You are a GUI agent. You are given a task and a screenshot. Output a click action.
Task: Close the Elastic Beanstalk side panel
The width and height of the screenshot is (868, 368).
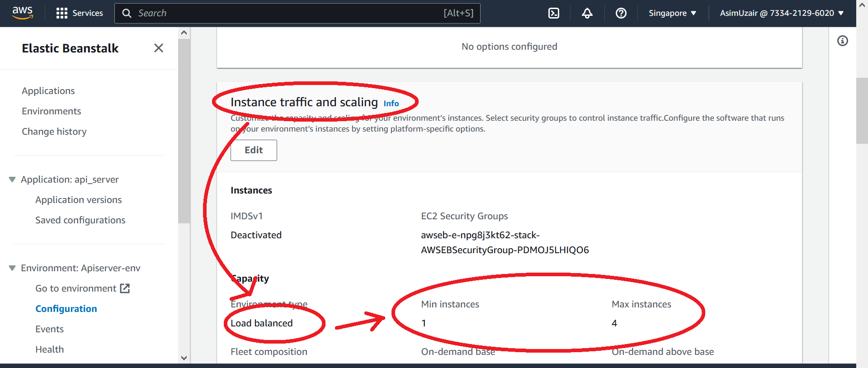click(x=159, y=48)
